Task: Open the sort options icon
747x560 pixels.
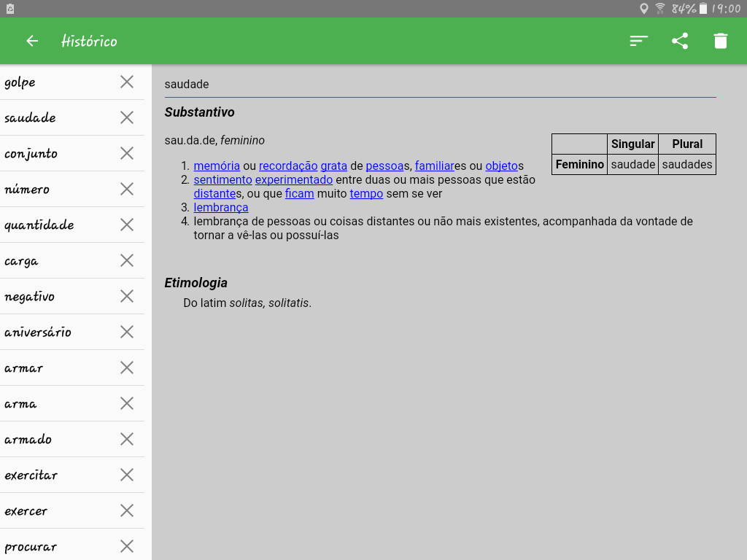Action: pyautogui.click(x=638, y=41)
